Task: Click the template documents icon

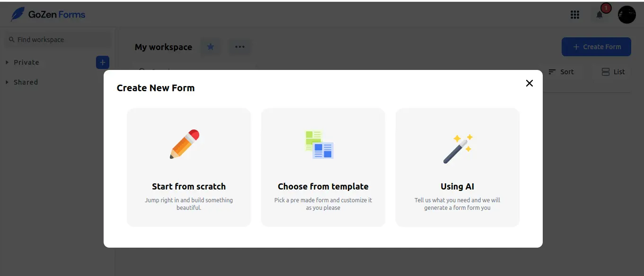Action: 319,145
